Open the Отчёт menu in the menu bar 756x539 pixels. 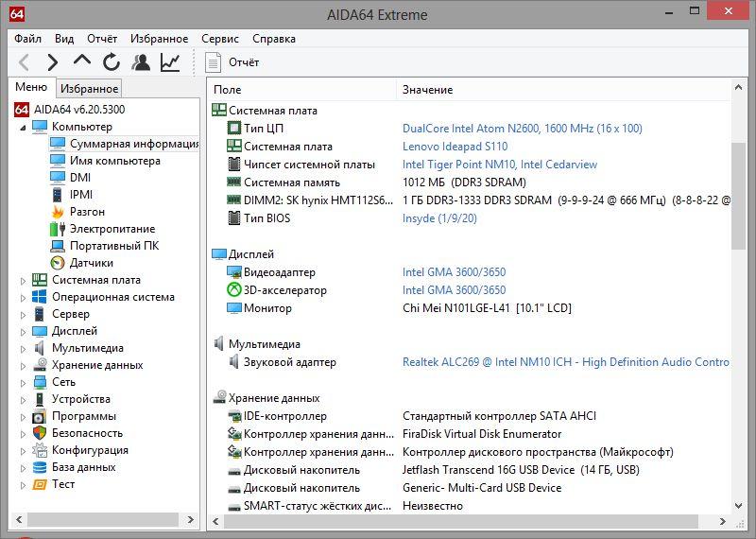click(102, 39)
